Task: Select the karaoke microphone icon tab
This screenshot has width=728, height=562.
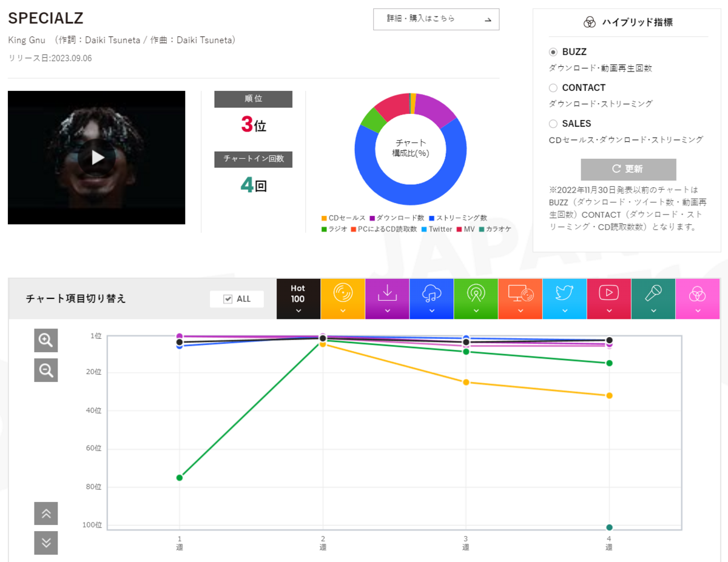Action: (653, 299)
